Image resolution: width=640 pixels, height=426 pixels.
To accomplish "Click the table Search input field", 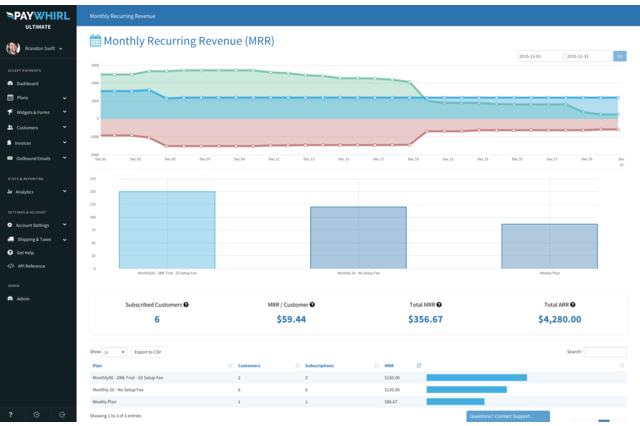I will (x=605, y=352).
